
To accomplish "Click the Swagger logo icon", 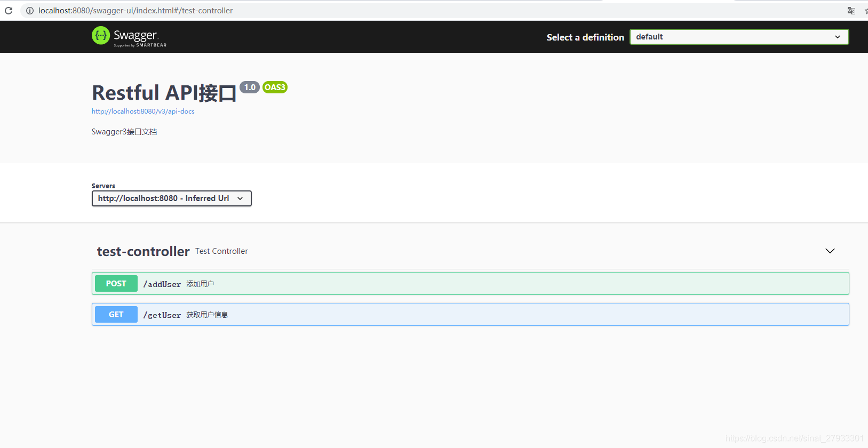I will tap(101, 36).
